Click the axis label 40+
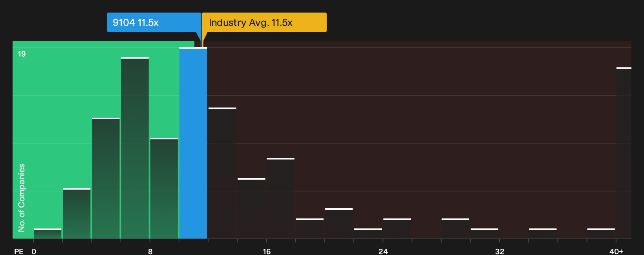 617,251
